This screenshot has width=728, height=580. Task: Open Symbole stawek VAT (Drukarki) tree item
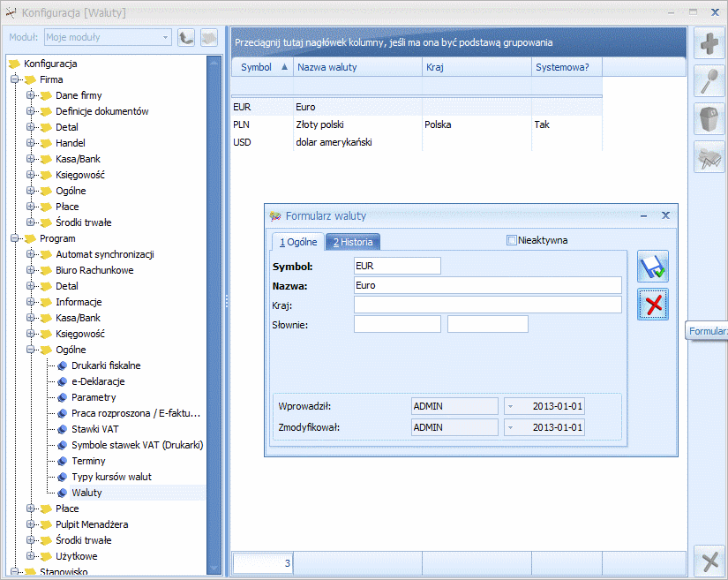point(138,445)
